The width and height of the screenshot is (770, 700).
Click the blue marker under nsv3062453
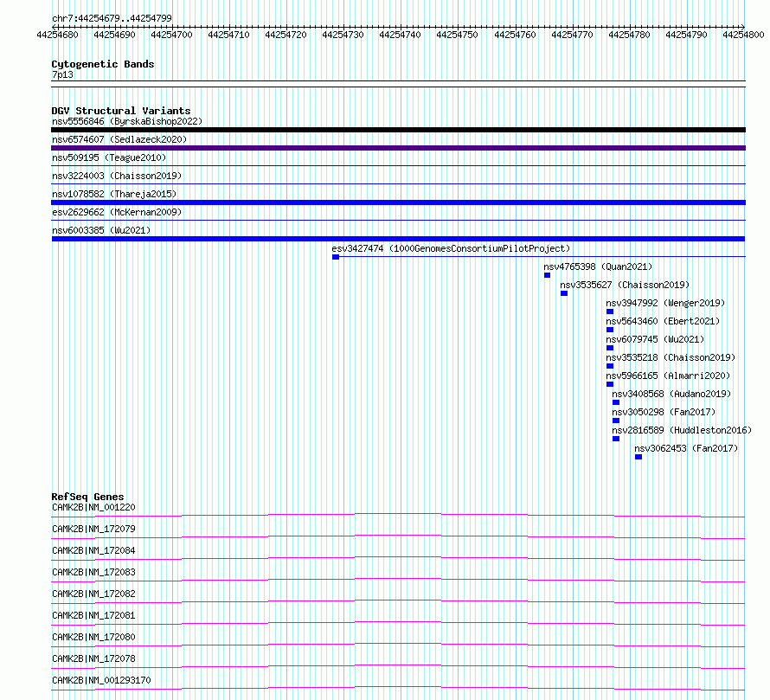(x=638, y=457)
